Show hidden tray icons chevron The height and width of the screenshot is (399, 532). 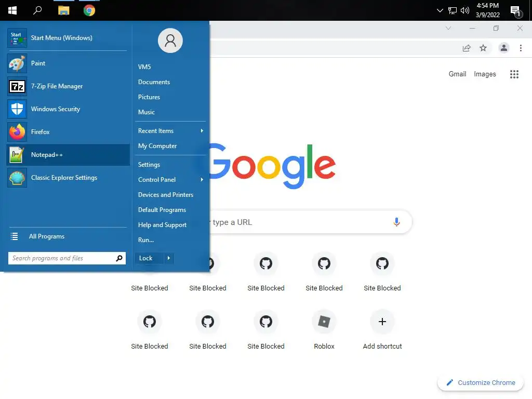pos(440,10)
